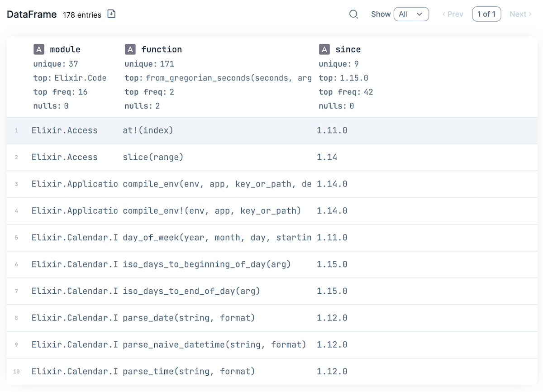
Task: Click the iso_days_to_beginning_of_day(arg) cell
Action: click(x=206, y=264)
